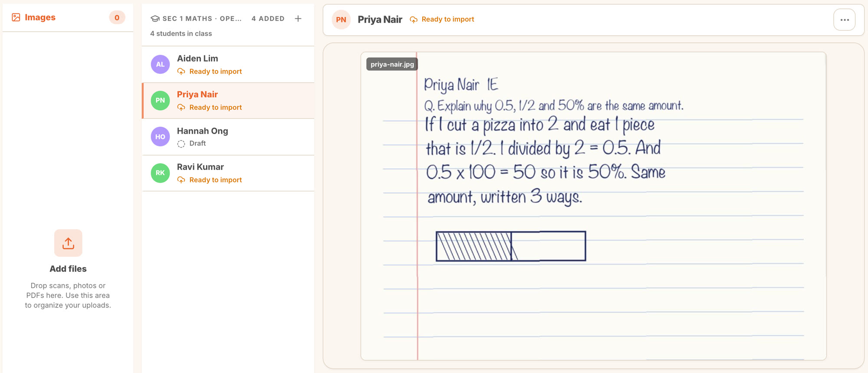The height and width of the screenshot is (373, 868).
Task: Select the Ravi Kumar student name
Action: tap(200, 167)
